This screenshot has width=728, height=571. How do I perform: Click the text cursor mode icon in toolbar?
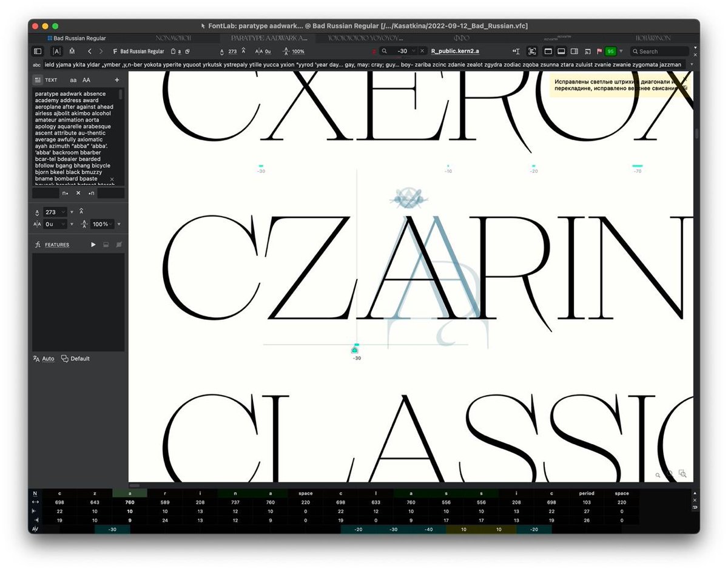click(x=516, y=52)
